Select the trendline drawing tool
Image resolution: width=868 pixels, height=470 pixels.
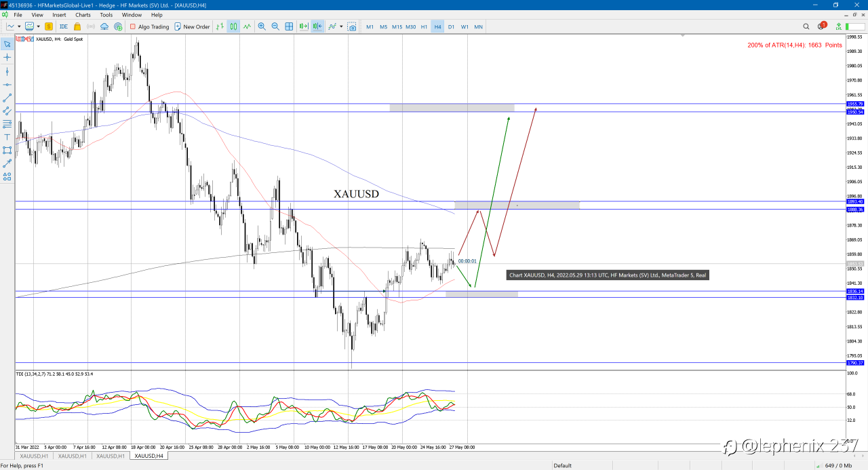[7, 98]
